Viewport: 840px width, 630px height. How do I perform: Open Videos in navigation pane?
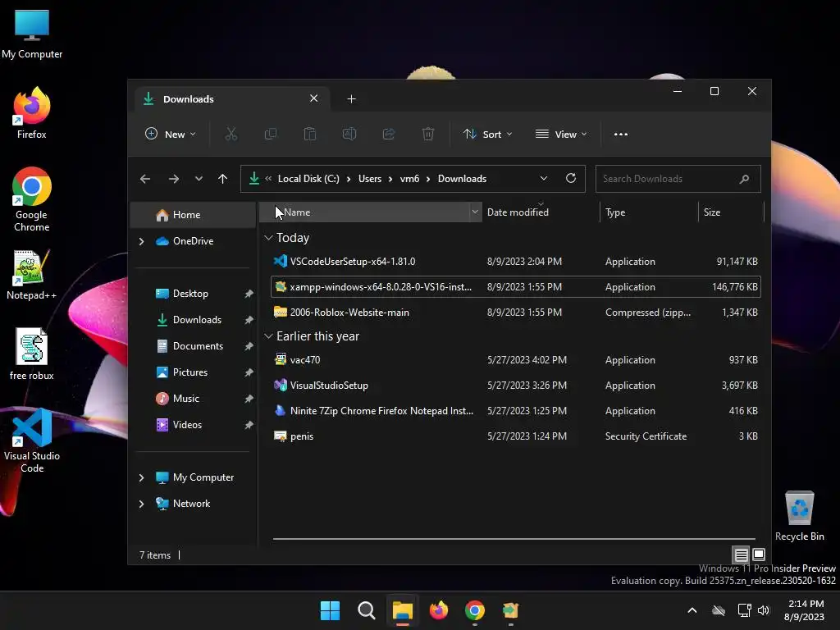(193, 425)
